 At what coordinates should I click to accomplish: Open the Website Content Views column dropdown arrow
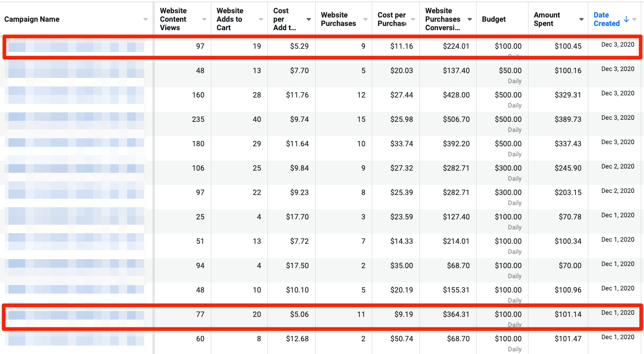click(x=204, y=20)
